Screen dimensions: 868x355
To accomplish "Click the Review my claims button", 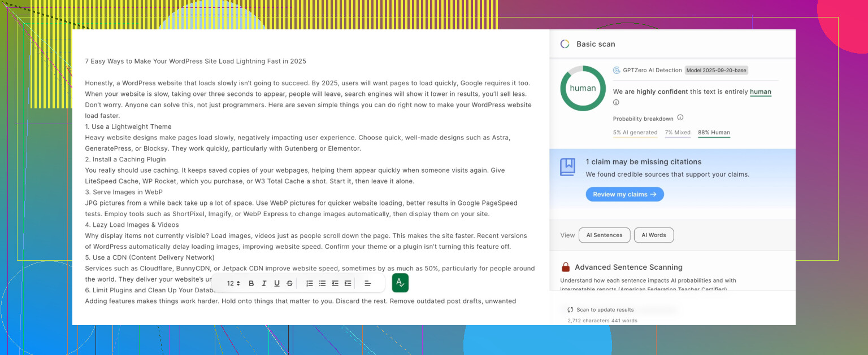I will click(624, 194).
